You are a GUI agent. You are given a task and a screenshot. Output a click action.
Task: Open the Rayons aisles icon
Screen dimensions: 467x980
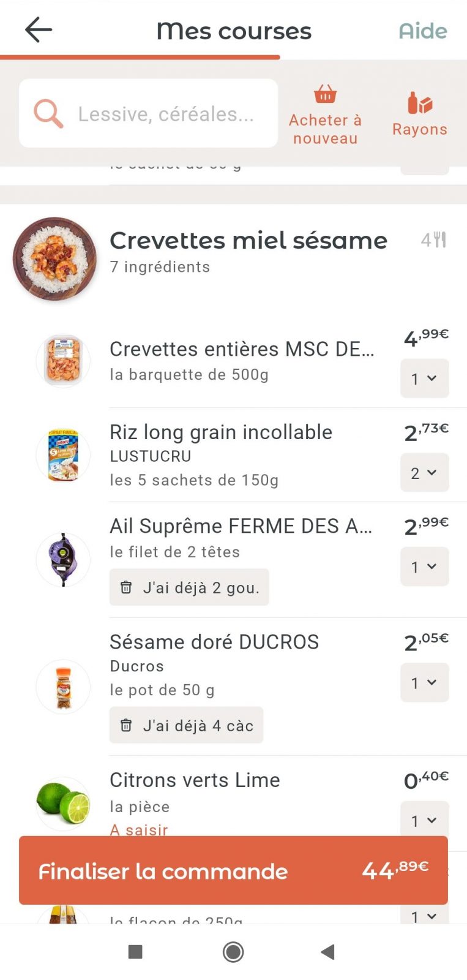(x=420, y=104)
